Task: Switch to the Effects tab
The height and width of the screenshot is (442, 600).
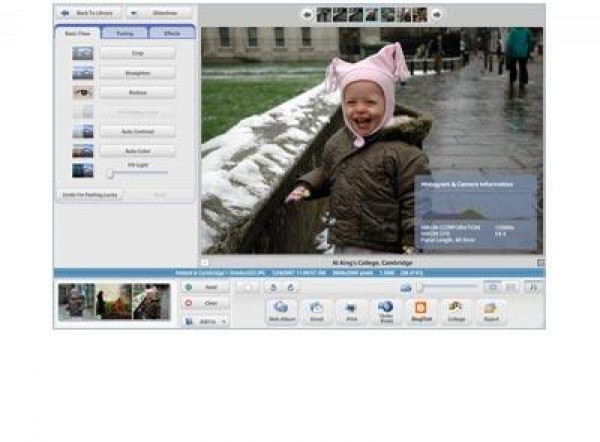Action: (x=171, y=33)
